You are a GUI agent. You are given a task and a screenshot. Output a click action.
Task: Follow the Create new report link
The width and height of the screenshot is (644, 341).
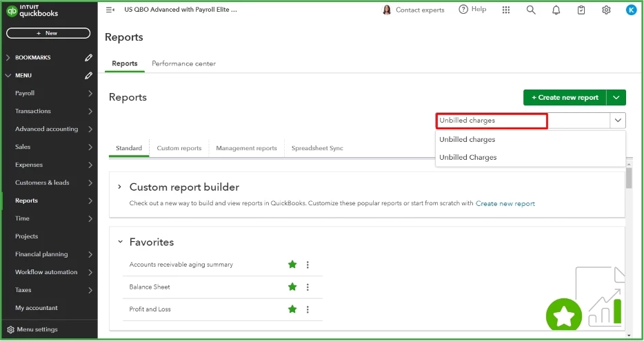(505, 203)
